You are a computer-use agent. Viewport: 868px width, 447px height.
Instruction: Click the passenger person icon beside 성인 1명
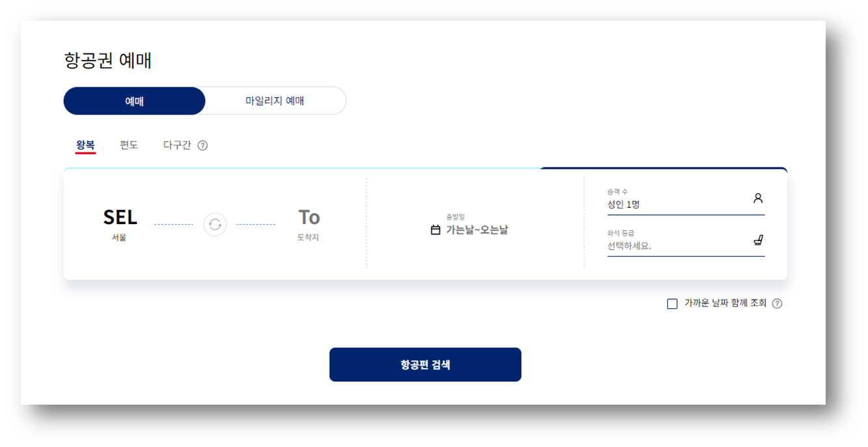[x=758, y=198]
